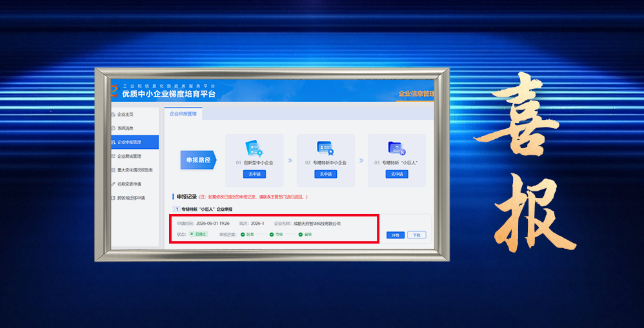Click the 03 专精特新"小巨人" card label

tap(396, 163)
